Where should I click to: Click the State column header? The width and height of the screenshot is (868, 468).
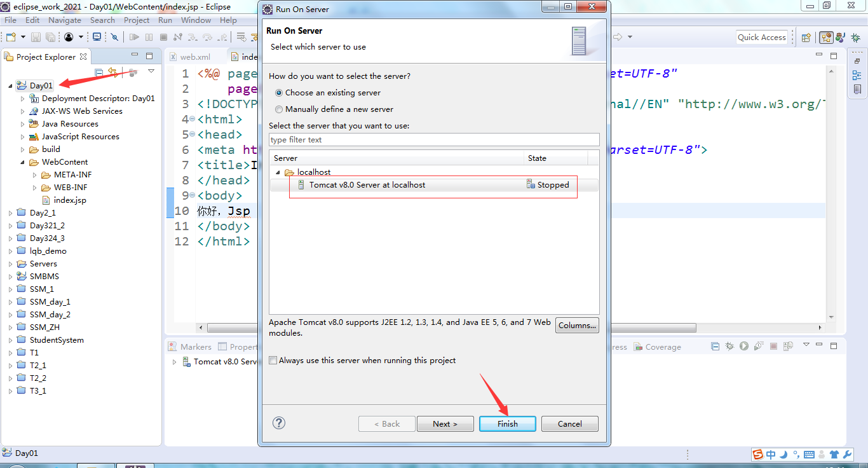(556, 158)
